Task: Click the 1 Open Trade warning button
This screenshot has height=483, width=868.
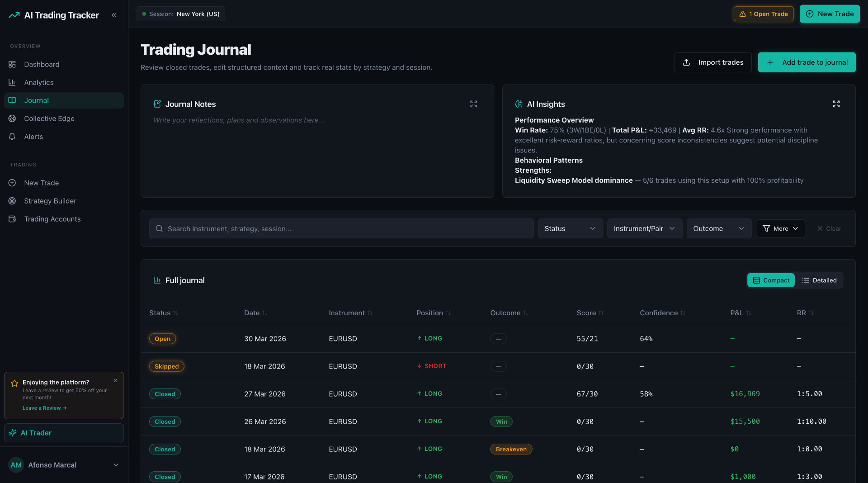Action: coord(763,14)
